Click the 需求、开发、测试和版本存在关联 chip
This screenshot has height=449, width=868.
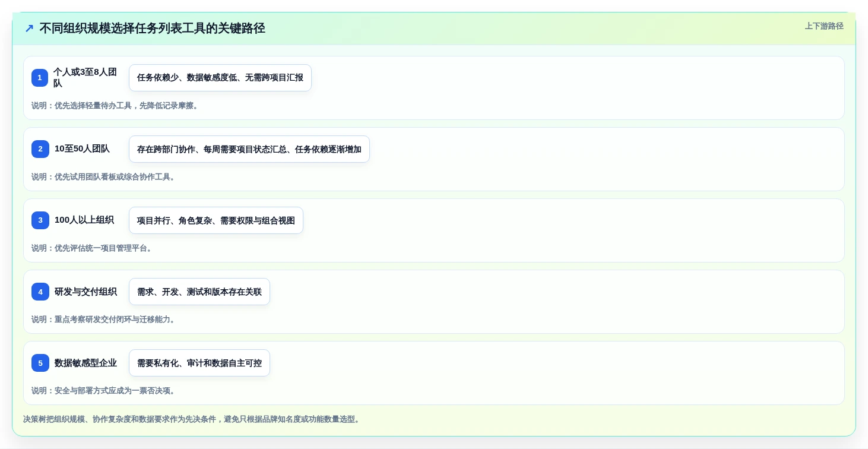pos(199,292)
